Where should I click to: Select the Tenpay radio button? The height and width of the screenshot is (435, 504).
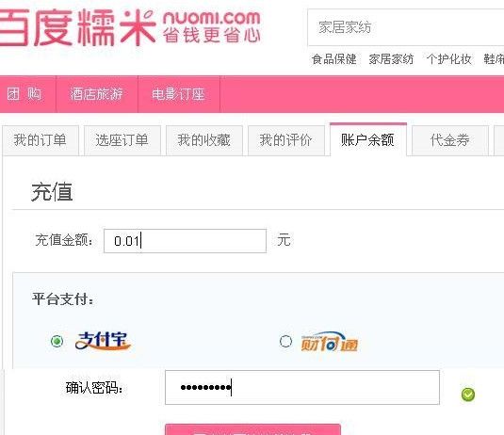[x=285, y=341]
